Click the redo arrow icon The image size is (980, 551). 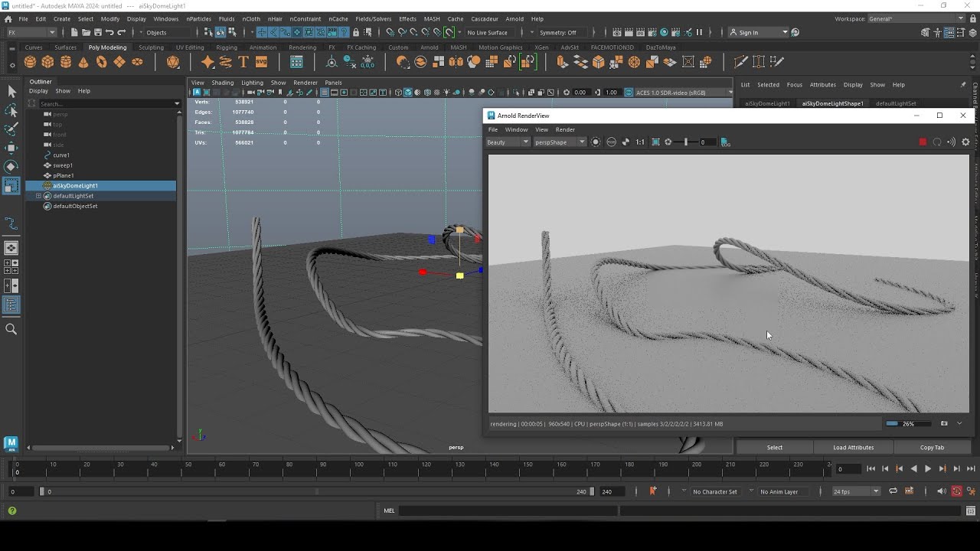coord(121,32)
